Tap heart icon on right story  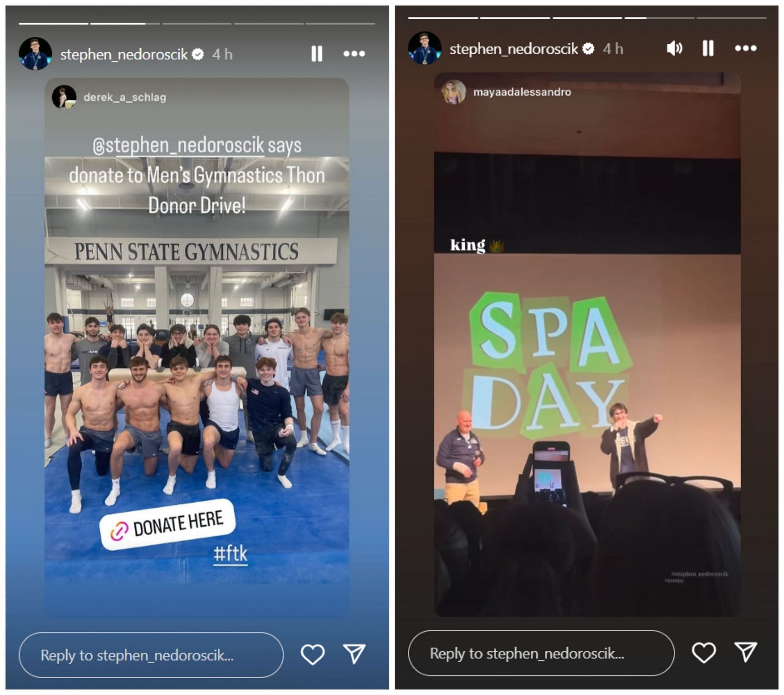pos(704,653)
